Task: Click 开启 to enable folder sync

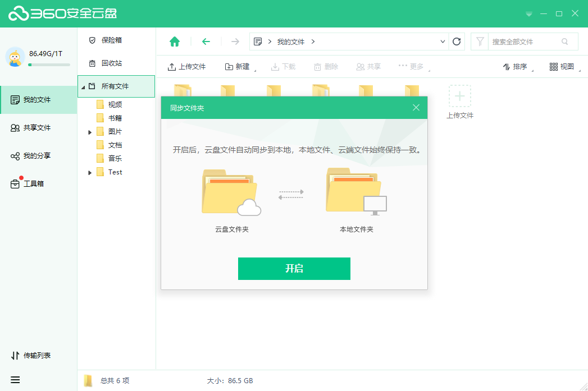Action: 294,269
